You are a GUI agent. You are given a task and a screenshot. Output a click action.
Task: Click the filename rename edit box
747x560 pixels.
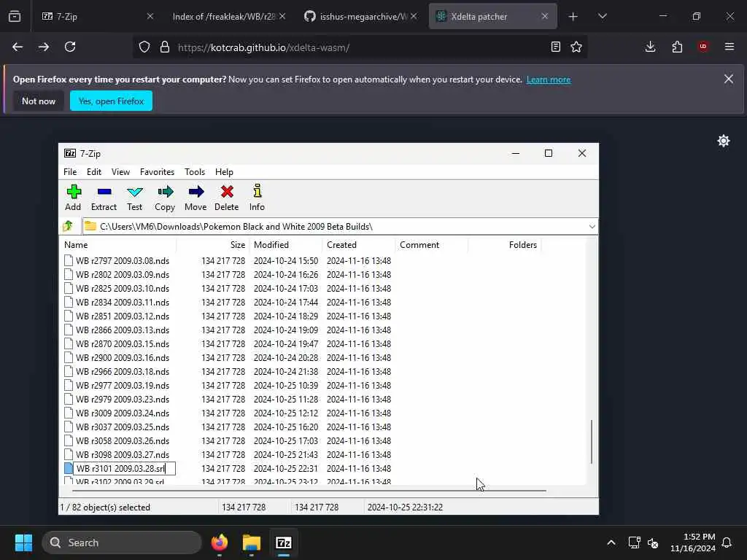[x=124, y=469]
